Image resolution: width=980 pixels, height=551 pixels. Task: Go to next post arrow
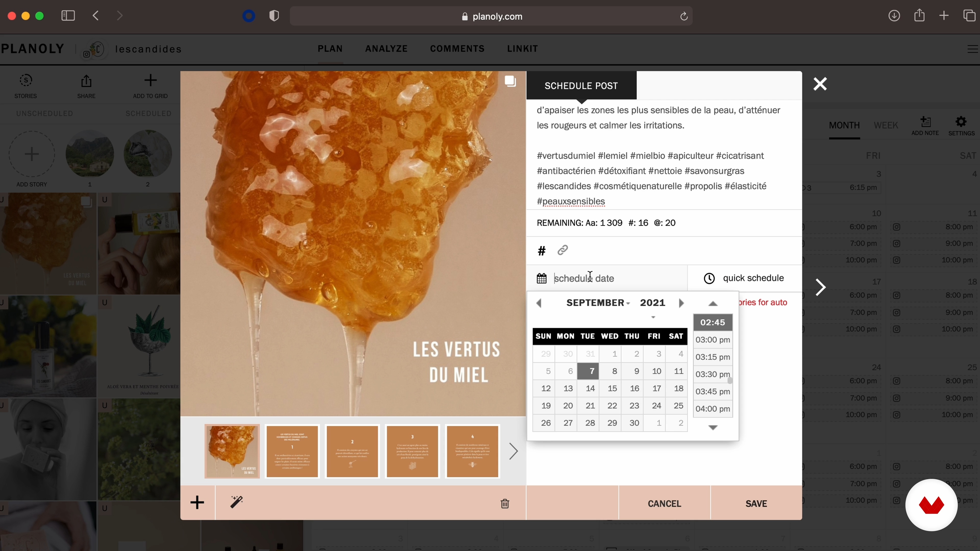tap(820, 287)
